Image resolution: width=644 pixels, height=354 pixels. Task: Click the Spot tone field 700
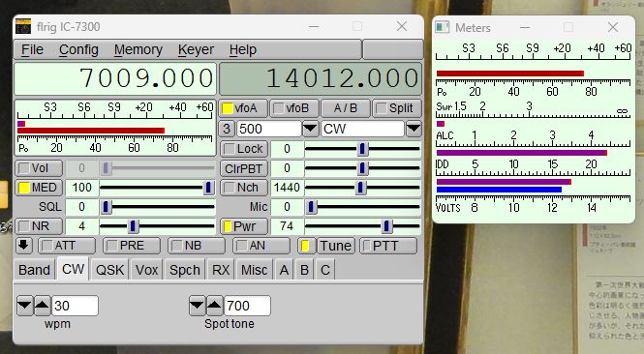click(247, 306)
